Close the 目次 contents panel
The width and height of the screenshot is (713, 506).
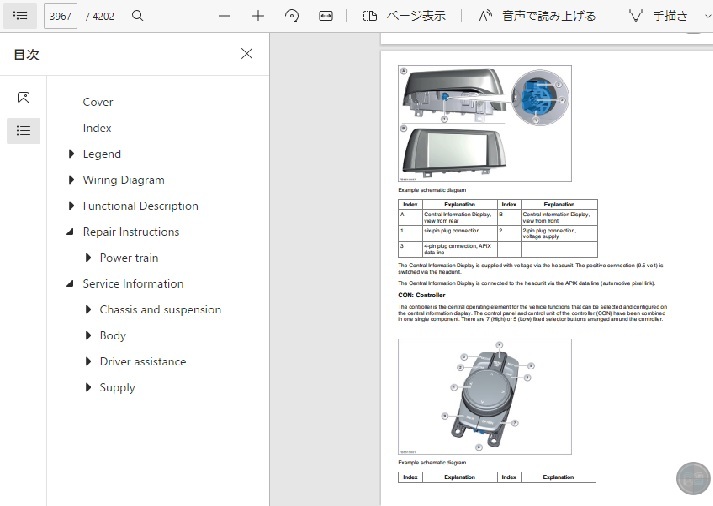pyautogui.click(x=246, y=54)
